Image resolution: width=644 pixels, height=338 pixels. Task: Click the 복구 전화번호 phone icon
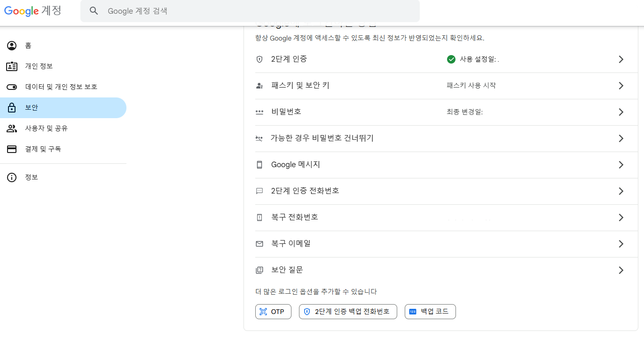click(x=259, y=217)
